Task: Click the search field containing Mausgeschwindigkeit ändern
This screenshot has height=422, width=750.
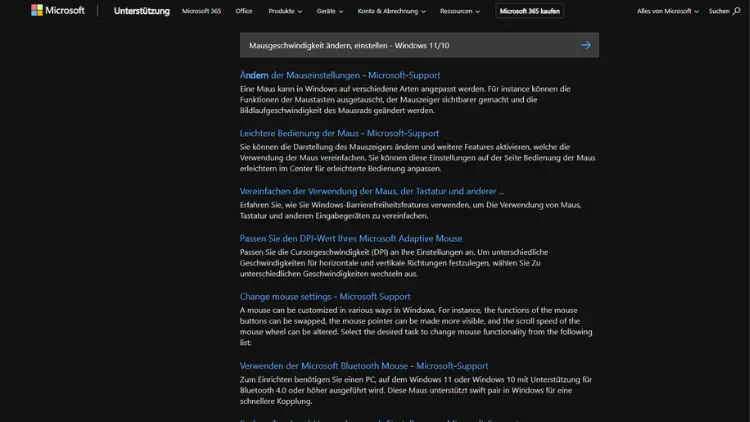Action: pyautogui.click(x=419, y=45)
